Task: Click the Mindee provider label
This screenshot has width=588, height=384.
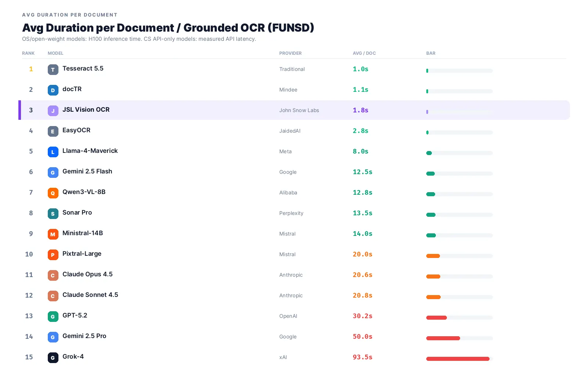Action: pos(288,90)
